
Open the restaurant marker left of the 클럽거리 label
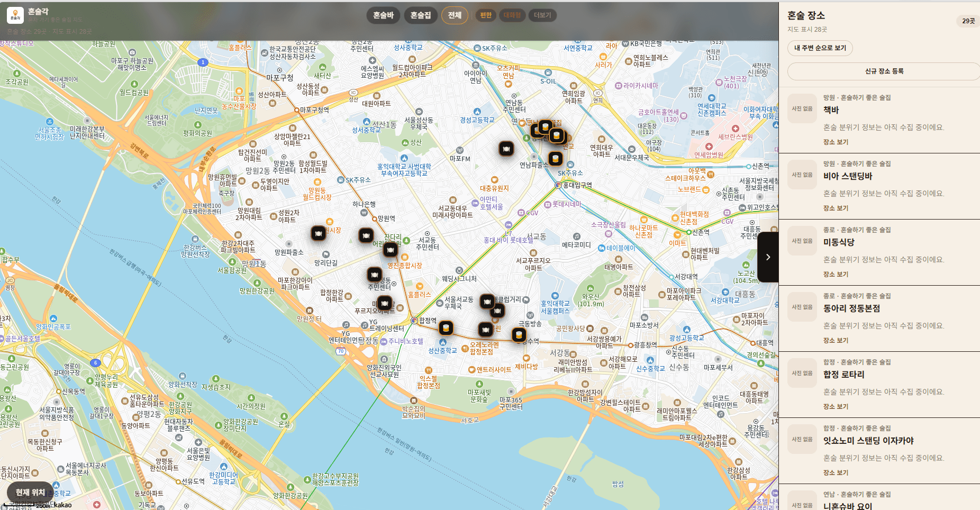point(487,301)
